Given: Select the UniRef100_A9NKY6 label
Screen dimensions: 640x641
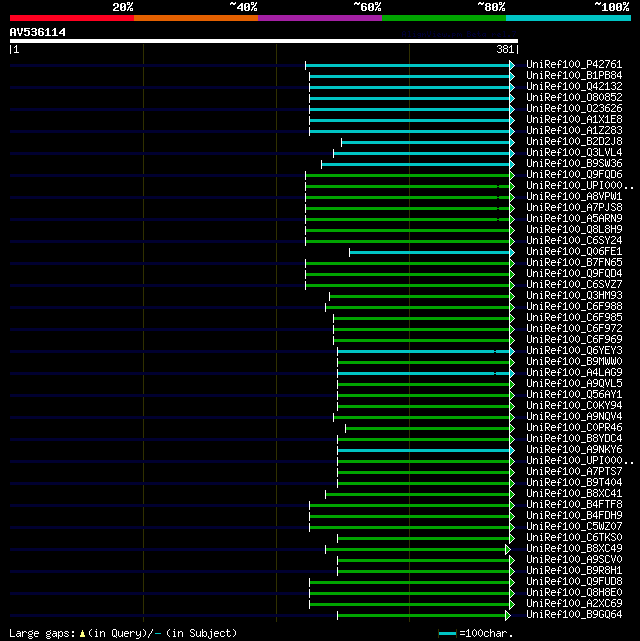Looking at the screenshot, I should point(574,450).
